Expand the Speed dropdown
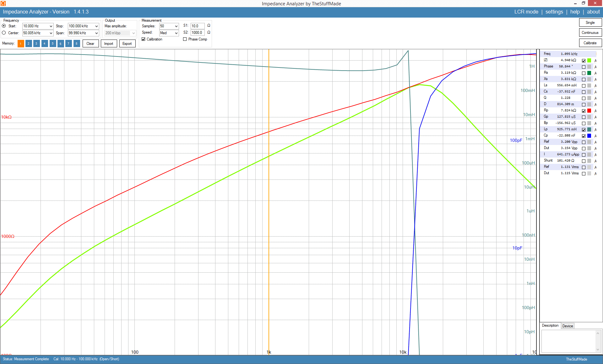This screenshot has width=603, height=364. click(176, 33)
